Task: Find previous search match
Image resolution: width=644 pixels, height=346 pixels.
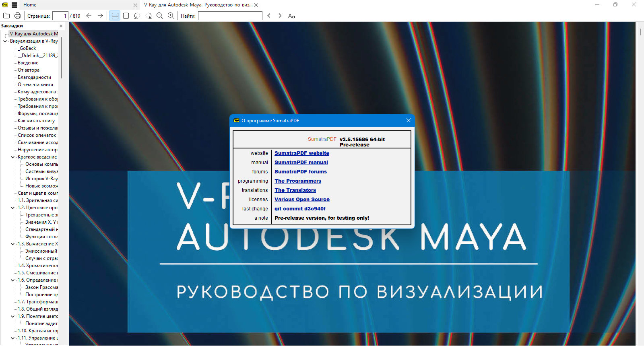Action: pyautogui.click(x=269, y=16)
